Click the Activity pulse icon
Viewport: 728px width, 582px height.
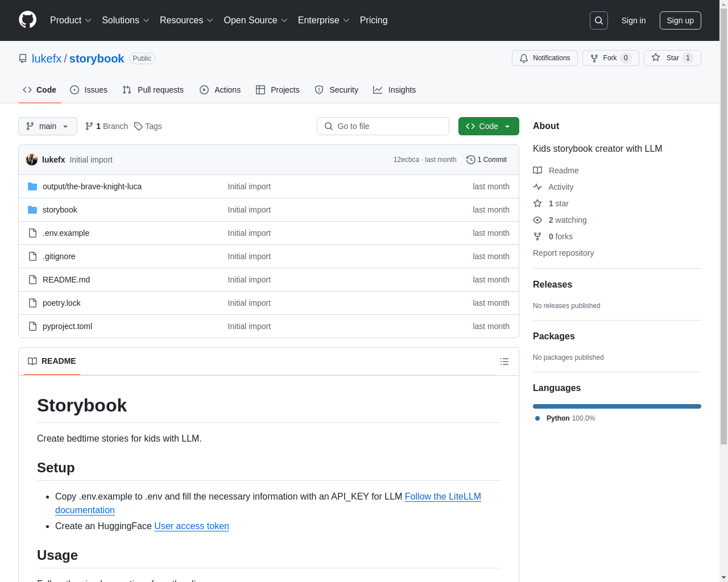[x=537, y=187]
